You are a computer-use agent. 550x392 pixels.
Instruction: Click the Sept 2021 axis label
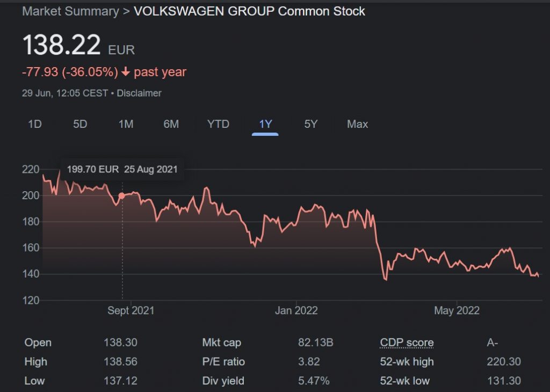click(x=131, y=310)
